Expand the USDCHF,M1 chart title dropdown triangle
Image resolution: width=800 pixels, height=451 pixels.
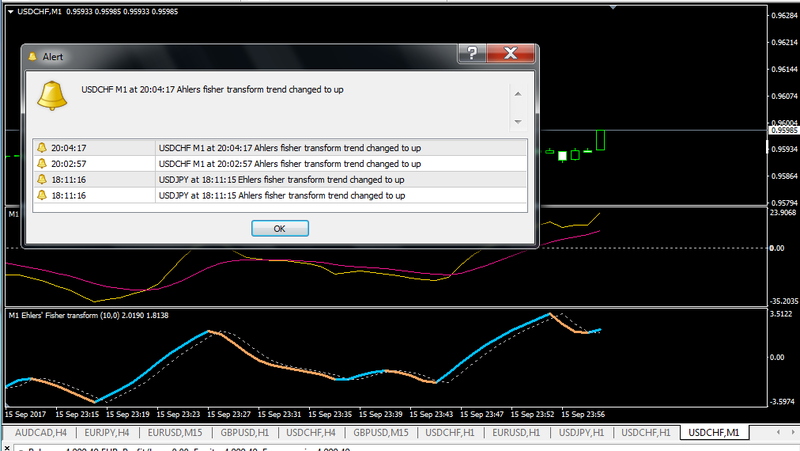(10, 11)
